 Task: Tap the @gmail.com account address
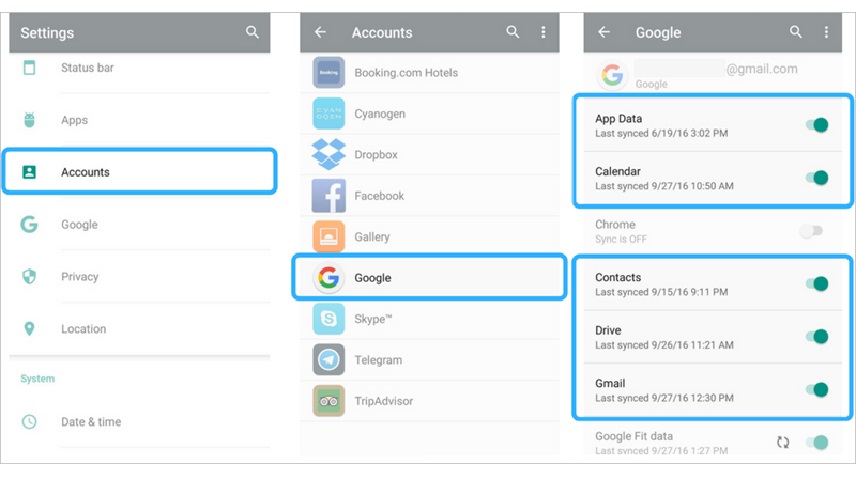coord(762,69)
